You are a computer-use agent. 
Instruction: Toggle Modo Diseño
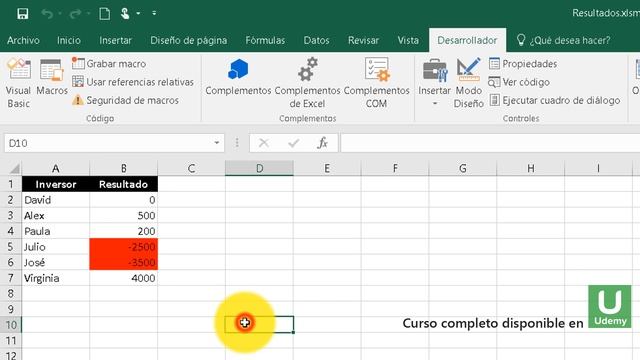click(x=469, y=83)
